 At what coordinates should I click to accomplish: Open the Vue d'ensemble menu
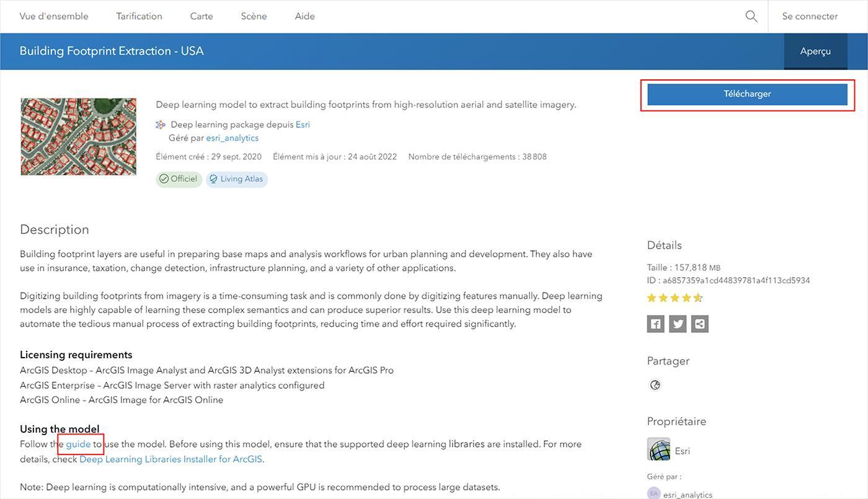pos(54,16)
